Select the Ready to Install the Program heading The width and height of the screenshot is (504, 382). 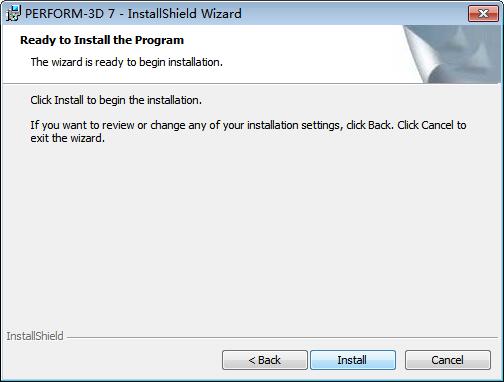coord(102,40)
